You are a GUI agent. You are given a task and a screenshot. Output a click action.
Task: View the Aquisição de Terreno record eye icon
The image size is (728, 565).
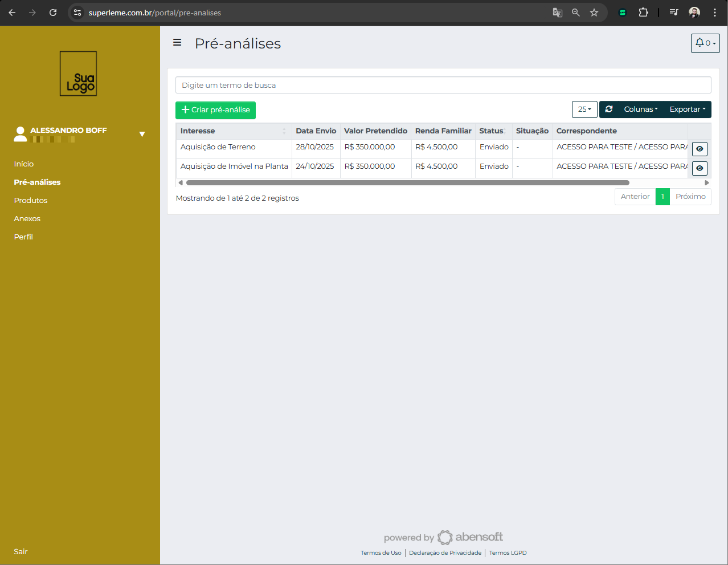click(x=700, y=149)
